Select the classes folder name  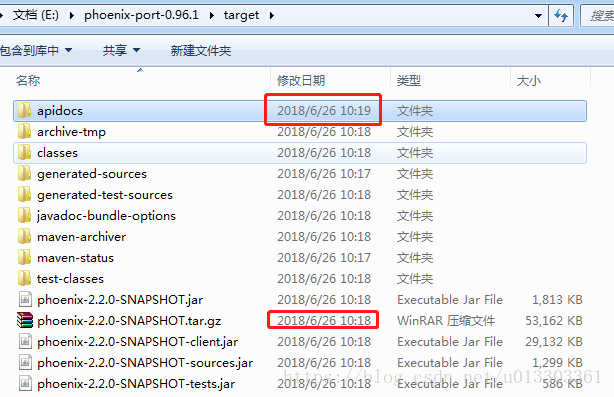(58, 153)
